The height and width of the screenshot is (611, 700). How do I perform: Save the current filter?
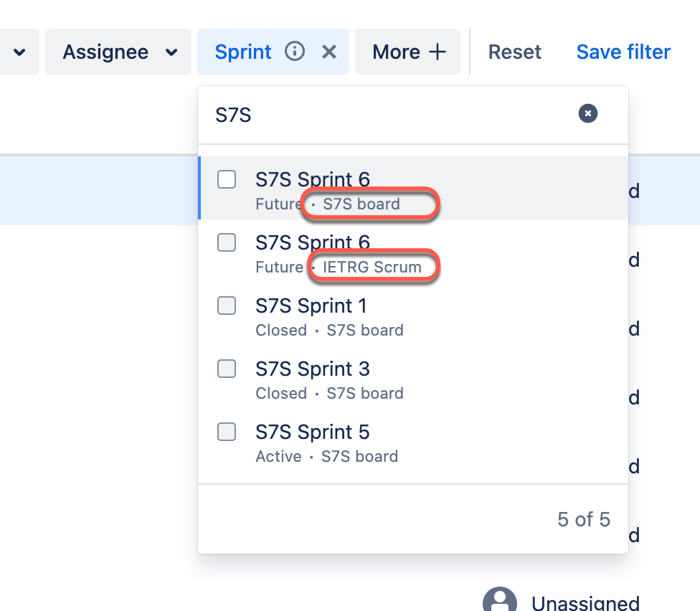[x=623, y=51]
